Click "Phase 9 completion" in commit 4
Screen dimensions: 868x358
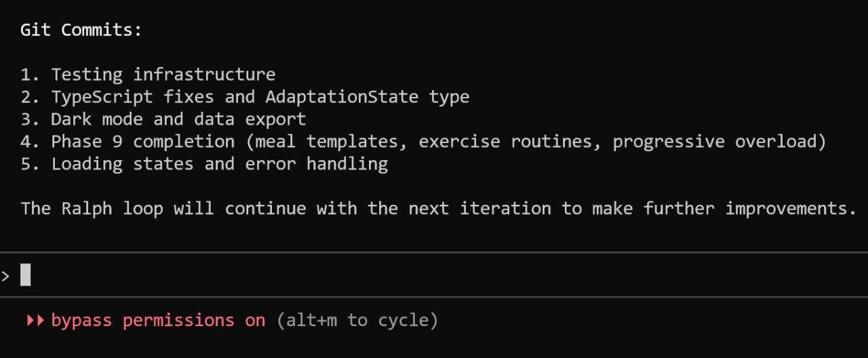point(142,142)
